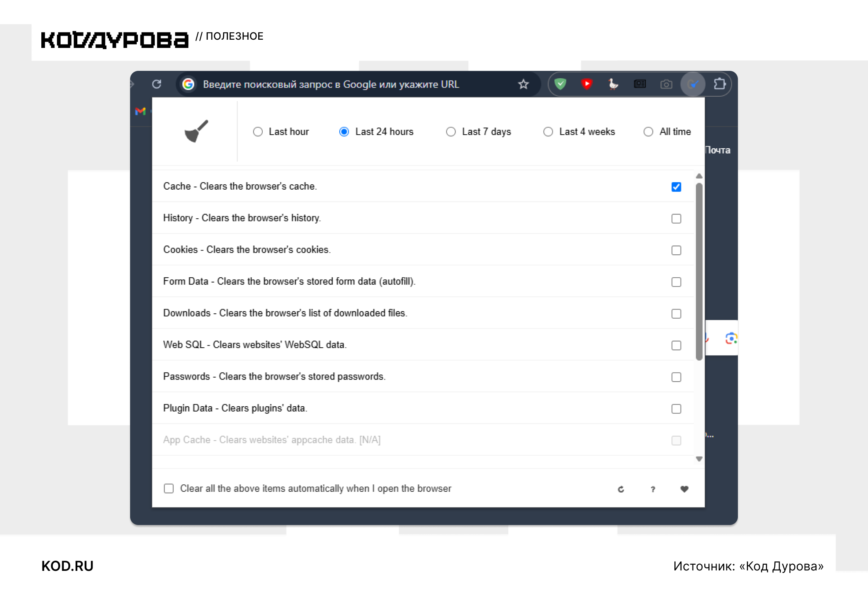Click the reset options icon at bottom

click(x=621, y=489)
